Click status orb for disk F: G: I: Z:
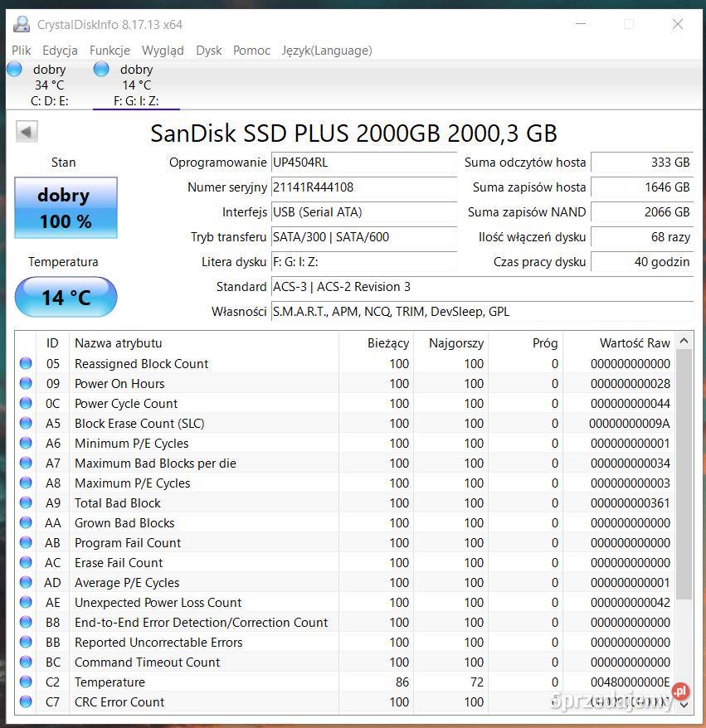Screen dimensions: 706x728 (101, 69)
